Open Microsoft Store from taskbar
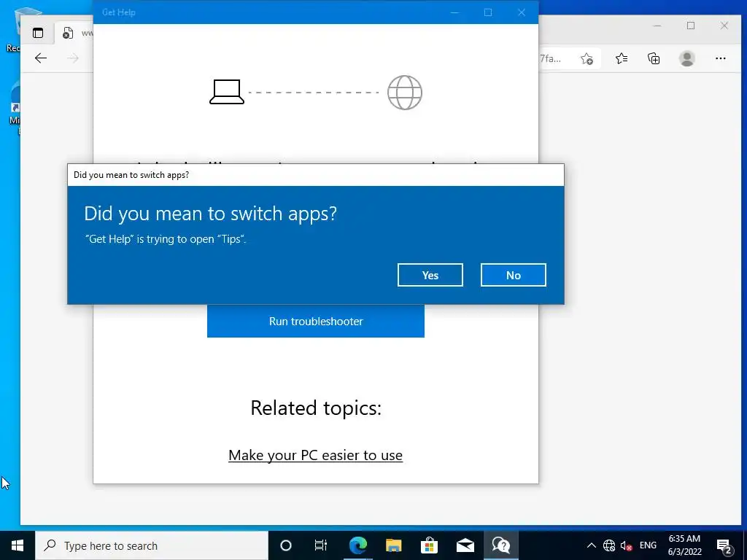Screen dimensions: 747x560 (429, 545)
